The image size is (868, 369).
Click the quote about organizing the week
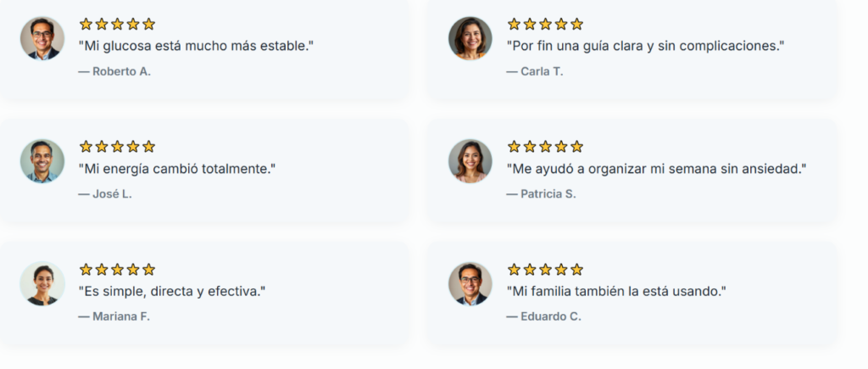[x=656, y=169]
